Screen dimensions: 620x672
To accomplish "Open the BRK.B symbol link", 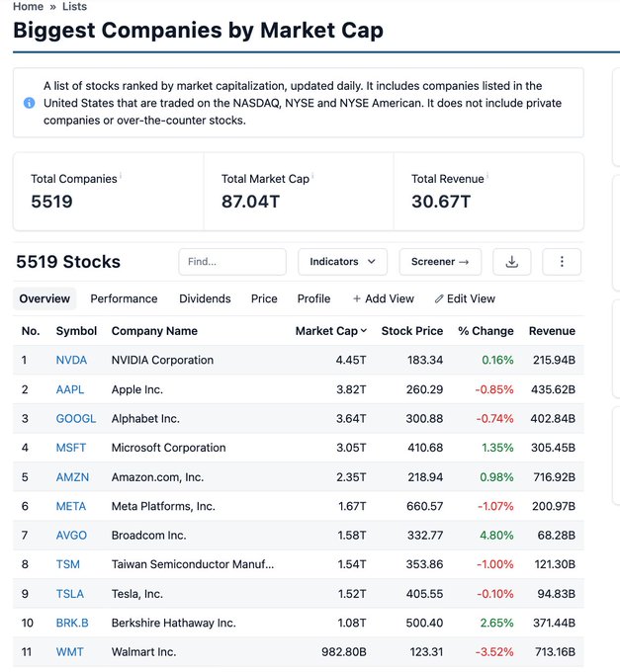I will [x=72, y=624].
